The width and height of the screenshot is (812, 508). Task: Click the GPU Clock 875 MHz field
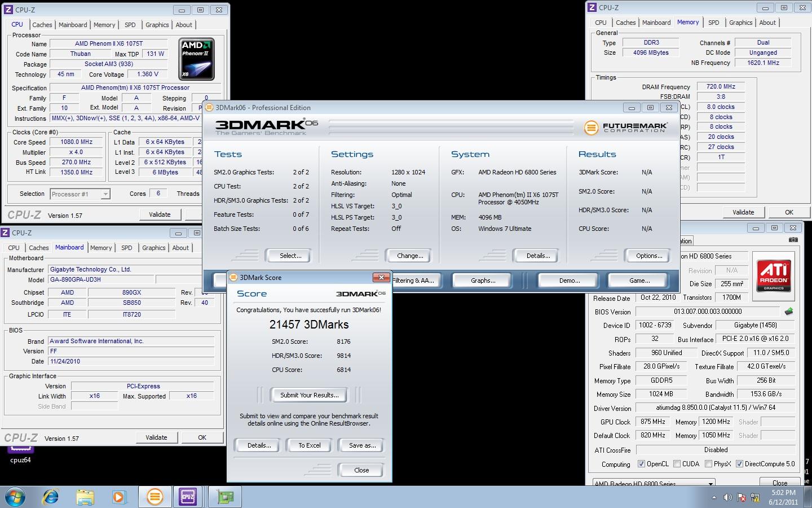(653, 422)
